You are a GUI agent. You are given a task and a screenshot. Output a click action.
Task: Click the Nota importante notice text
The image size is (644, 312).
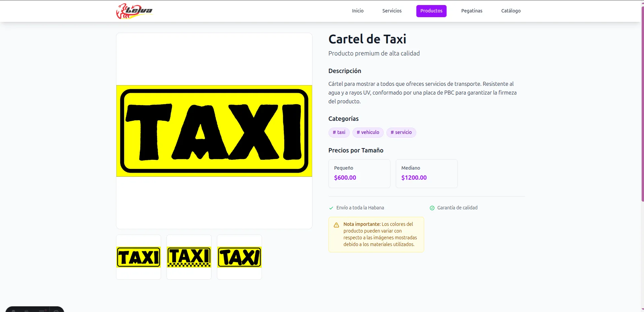(x=380, y=234)
